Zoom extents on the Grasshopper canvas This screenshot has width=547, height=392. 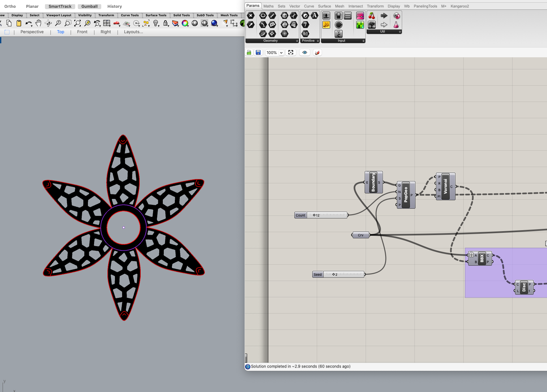click(291, 52)
